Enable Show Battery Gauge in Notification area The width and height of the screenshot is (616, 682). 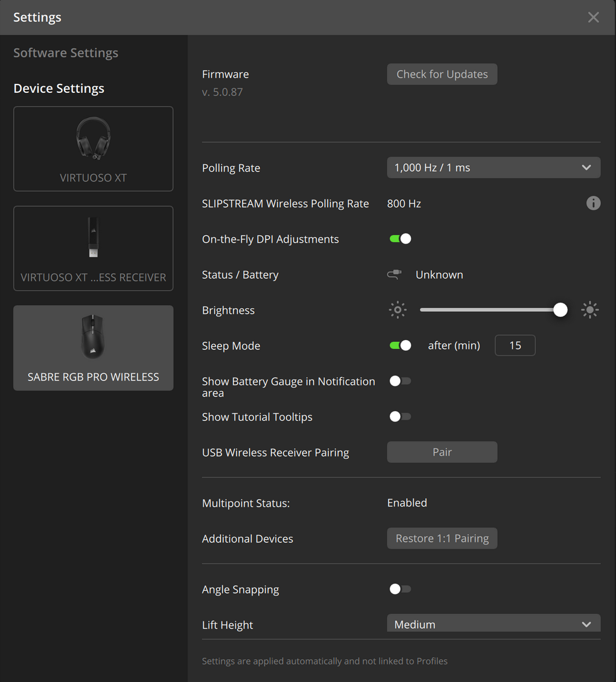tap(400, 380)
